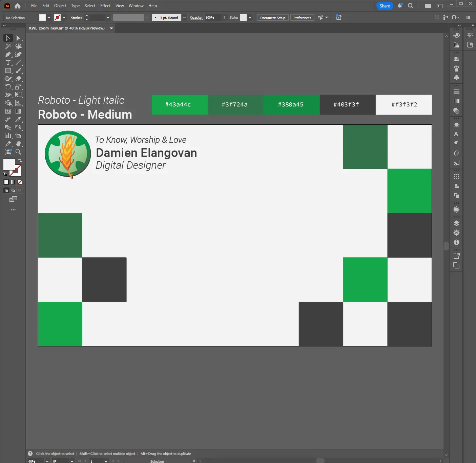Swap fill and stroke colors
476x463 pixels.
(x=20, y=160)
